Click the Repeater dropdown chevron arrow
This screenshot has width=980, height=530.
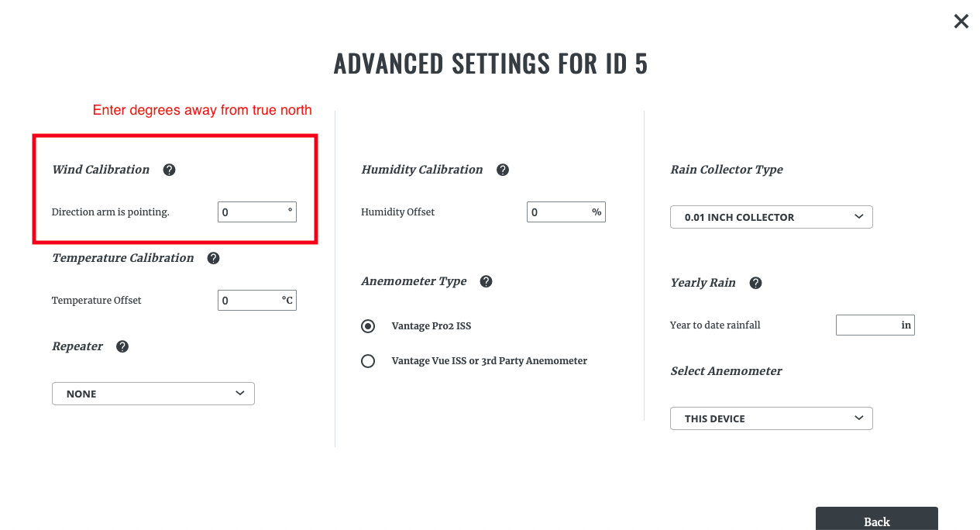point(240,394)
